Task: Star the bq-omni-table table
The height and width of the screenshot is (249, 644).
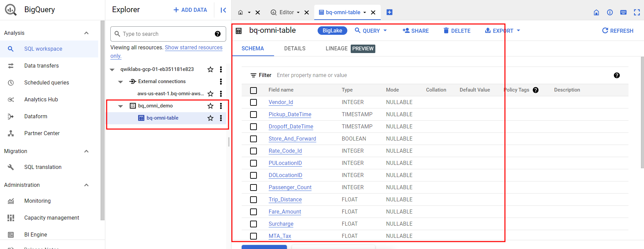Action: coord(210,118)
